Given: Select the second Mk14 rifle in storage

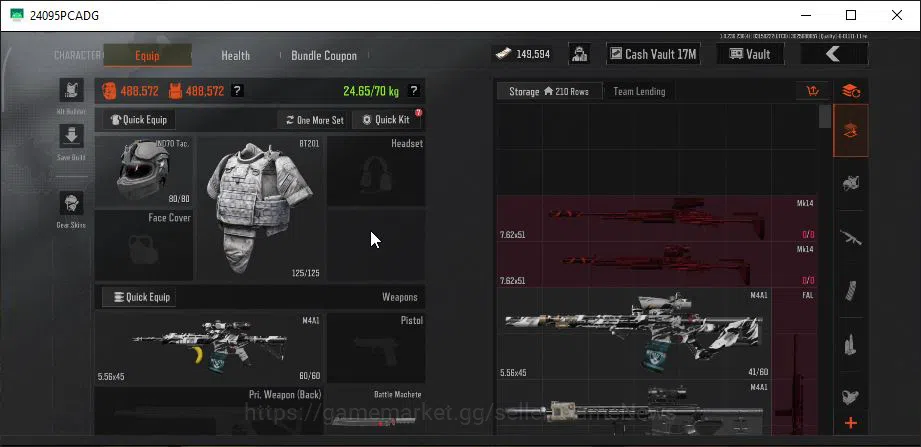Looking at the screenshot, I should pyautogui.click(x=657, y=264).
